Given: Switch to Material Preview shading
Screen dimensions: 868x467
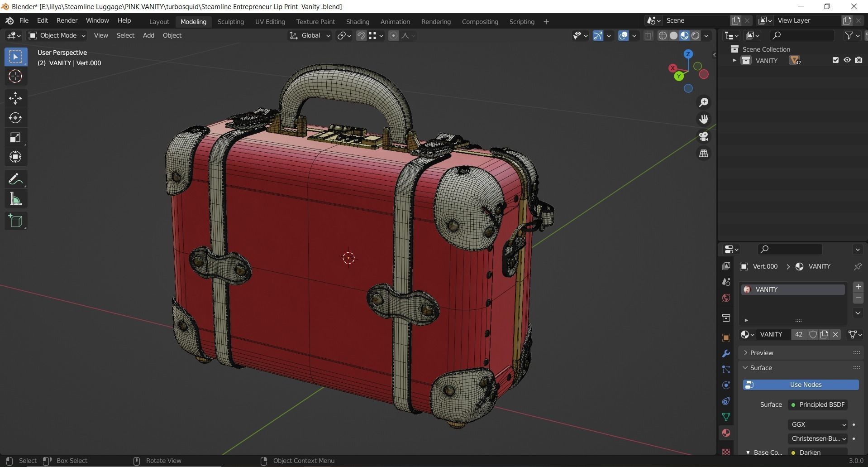Looking at the screenshot, I should (684, 35).
